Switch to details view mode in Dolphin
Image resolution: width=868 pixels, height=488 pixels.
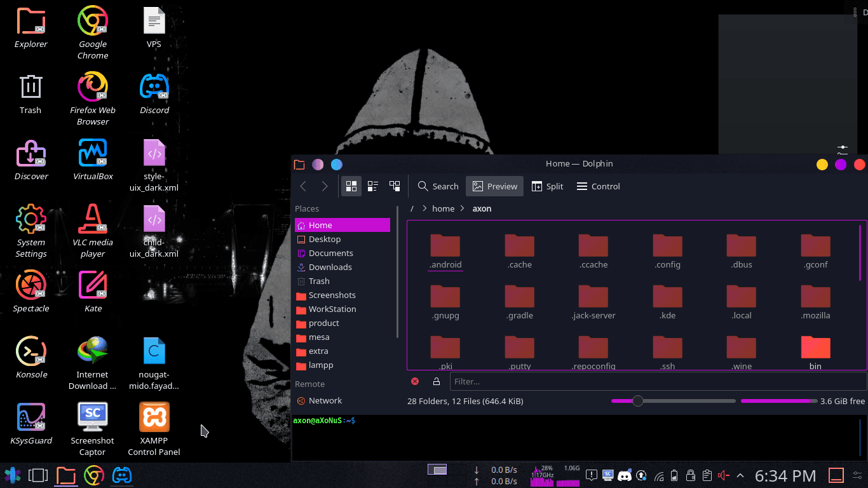[394, 186]
